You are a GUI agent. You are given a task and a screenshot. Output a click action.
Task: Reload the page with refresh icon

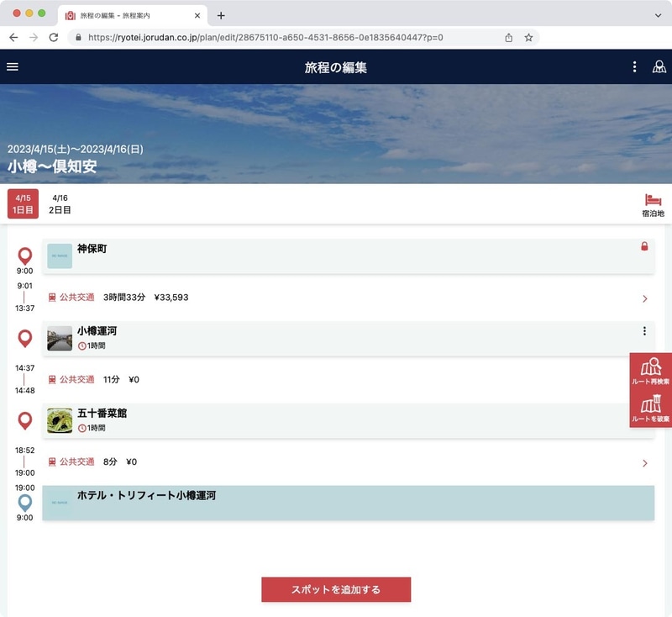tap(54, 38)
